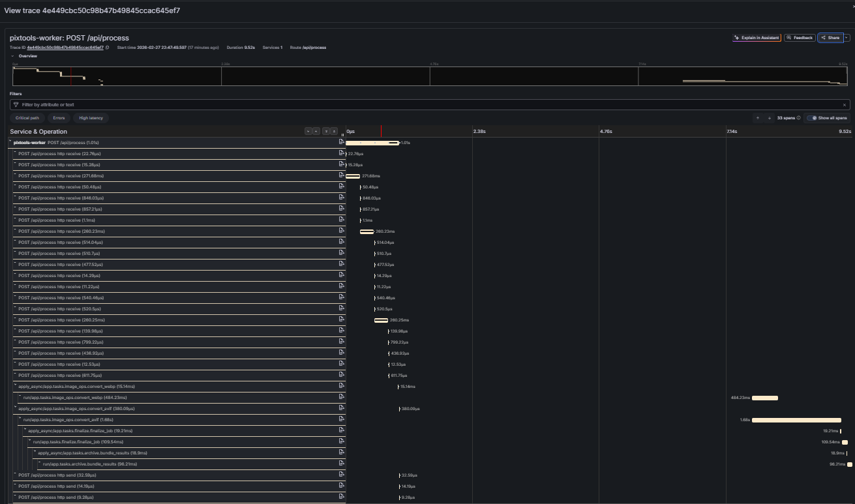
Task: Click the 271.68ms http receive timeline bar
Action: 353,176
